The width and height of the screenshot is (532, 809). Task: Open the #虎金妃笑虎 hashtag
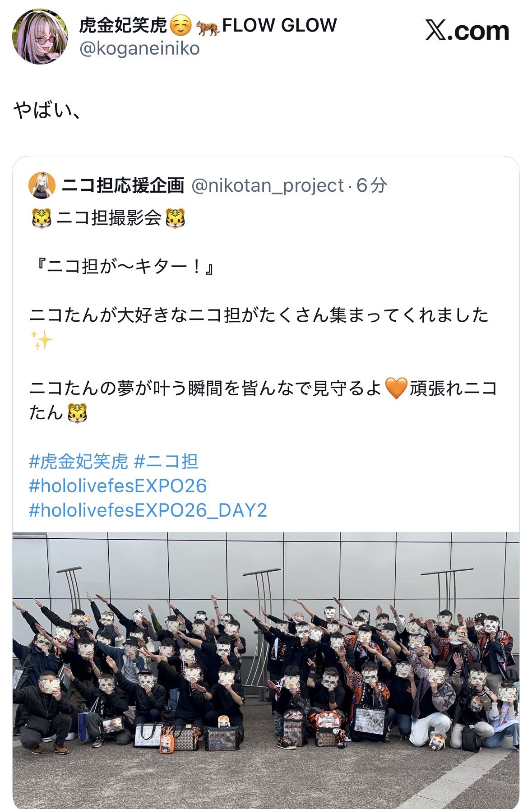[x=79, y=462]
